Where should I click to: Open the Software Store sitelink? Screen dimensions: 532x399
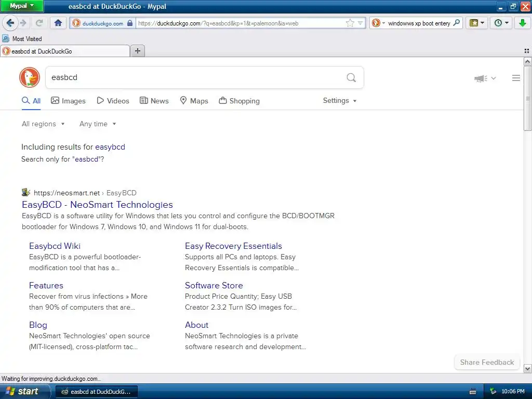click(214, 285)
